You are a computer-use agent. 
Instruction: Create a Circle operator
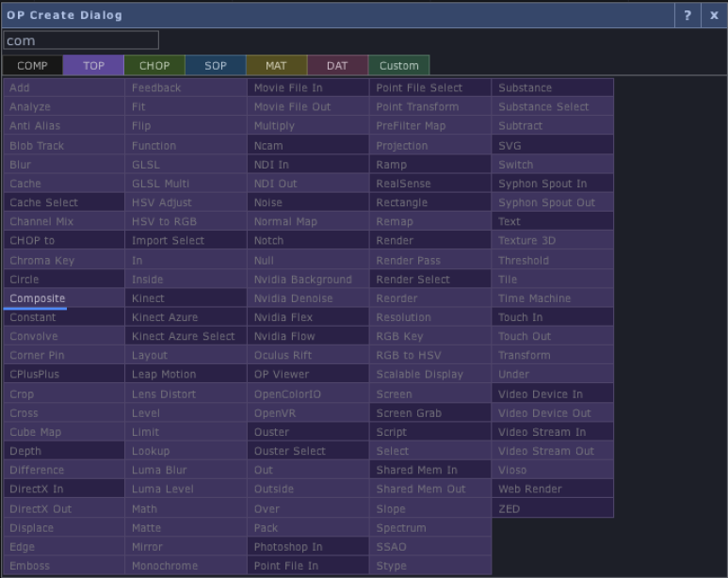(x=64, y=280)
